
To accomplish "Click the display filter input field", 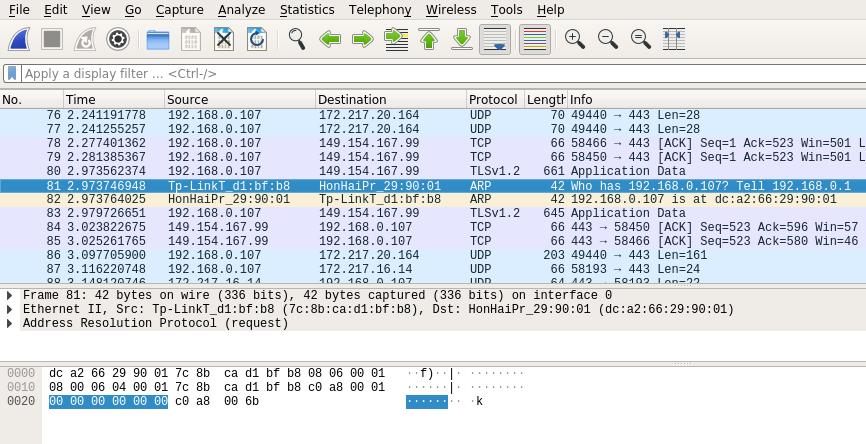I will (x=440, y=74).
